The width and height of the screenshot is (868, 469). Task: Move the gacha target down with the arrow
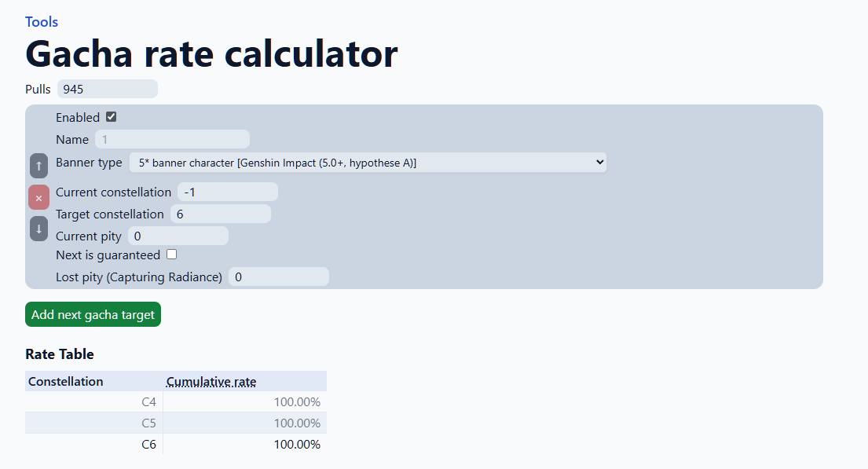point(38,229)
